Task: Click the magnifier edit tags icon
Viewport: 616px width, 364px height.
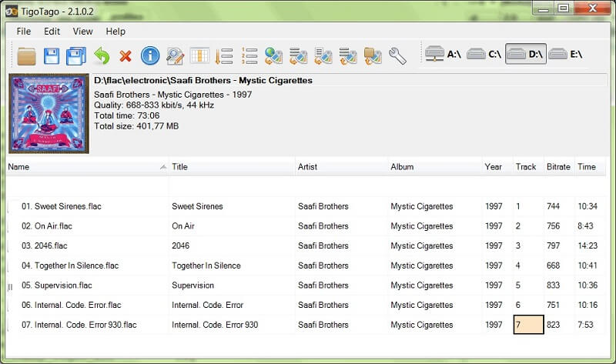Action: [175, 55]
